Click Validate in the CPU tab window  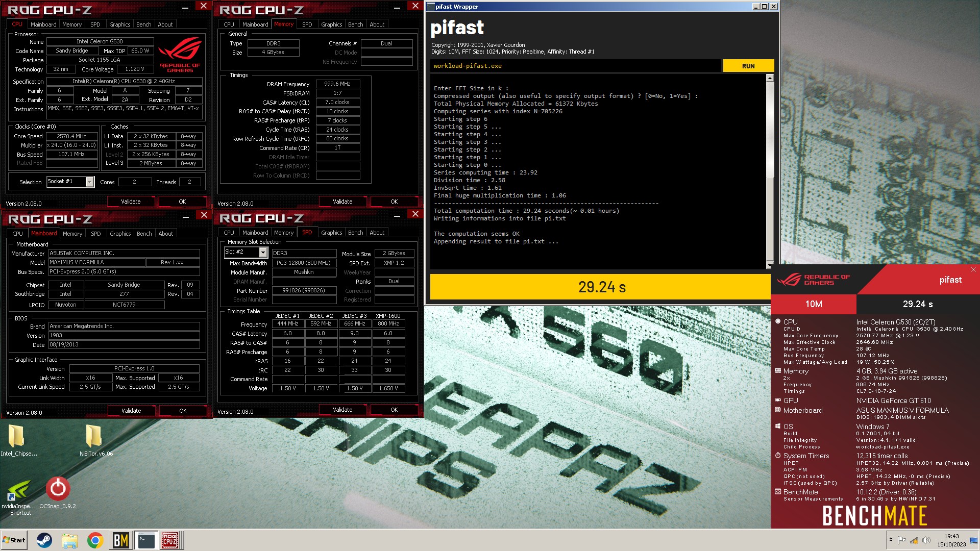131,202
